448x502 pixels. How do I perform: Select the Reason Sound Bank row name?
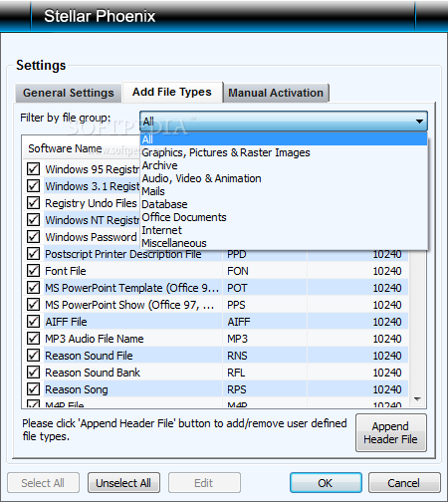93,373
